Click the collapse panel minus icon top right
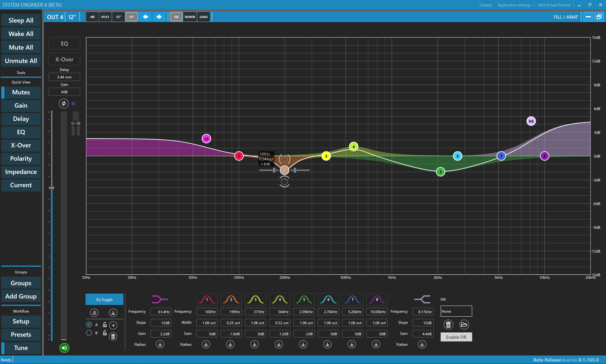Screen dimensions: 606x364 [x=588, y=17]
